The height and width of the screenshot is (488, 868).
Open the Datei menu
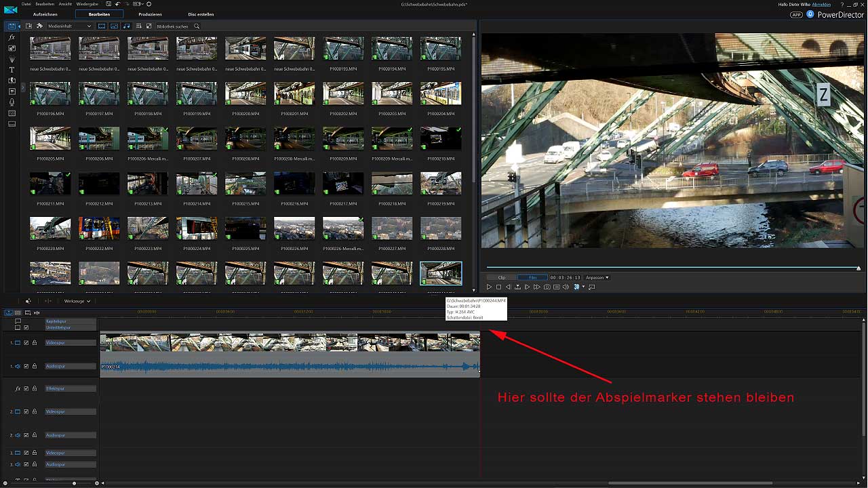[26, 4]
